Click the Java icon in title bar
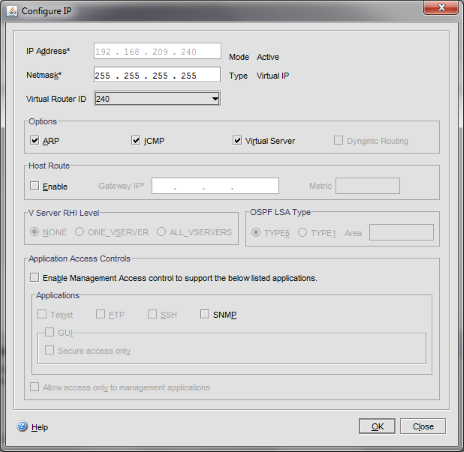Viewport: 464px width, 452px height. (12, 11)
